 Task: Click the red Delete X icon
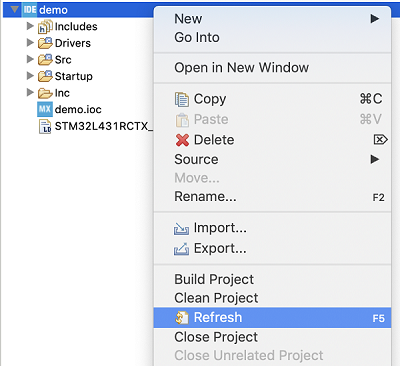[182, 140]
